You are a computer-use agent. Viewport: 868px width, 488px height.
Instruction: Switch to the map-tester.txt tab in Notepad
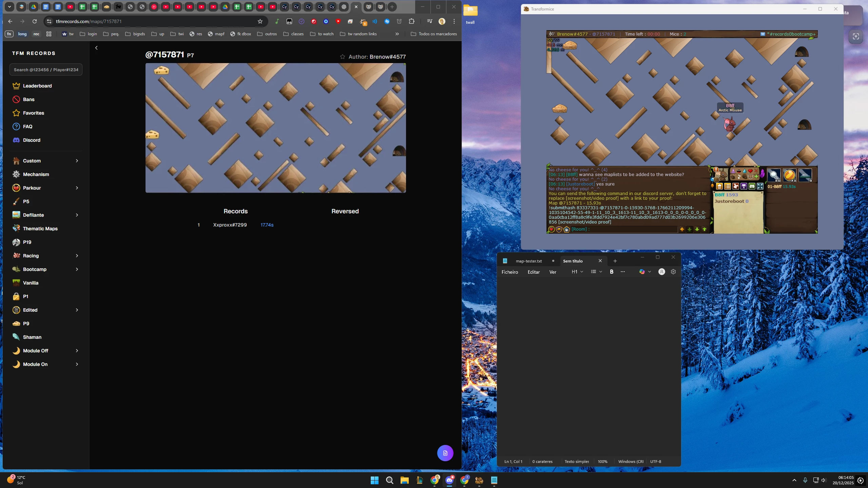click(x=529, y=261)
